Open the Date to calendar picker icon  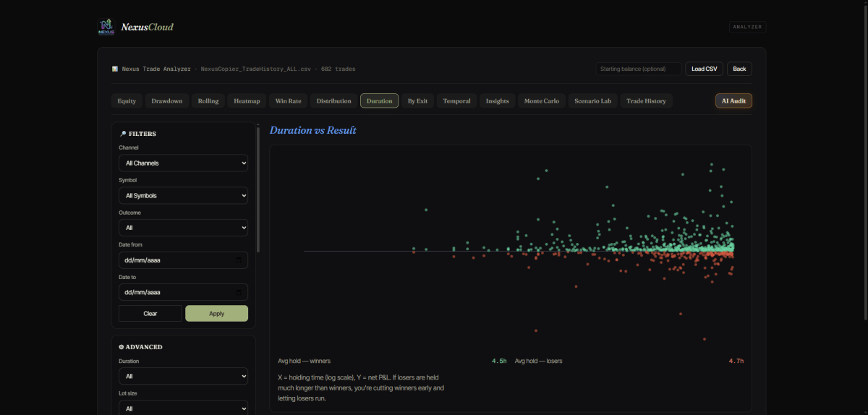[239, 292]
